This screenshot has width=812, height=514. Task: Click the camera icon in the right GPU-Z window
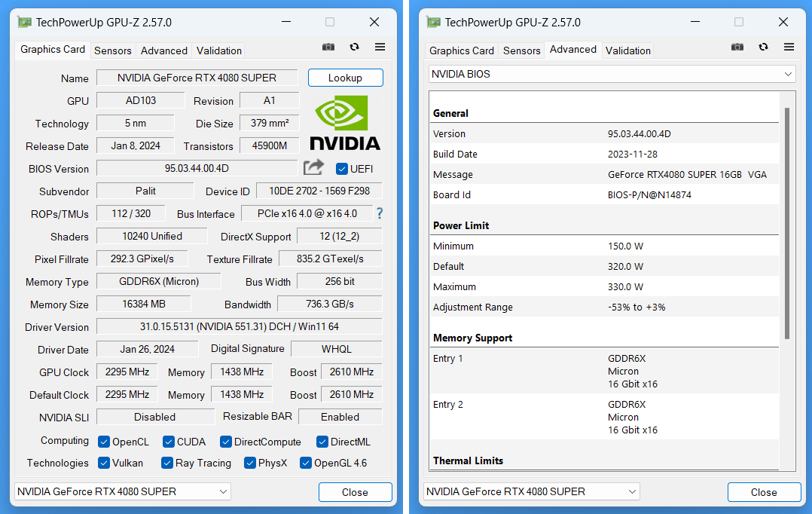(x=737, y=47)
